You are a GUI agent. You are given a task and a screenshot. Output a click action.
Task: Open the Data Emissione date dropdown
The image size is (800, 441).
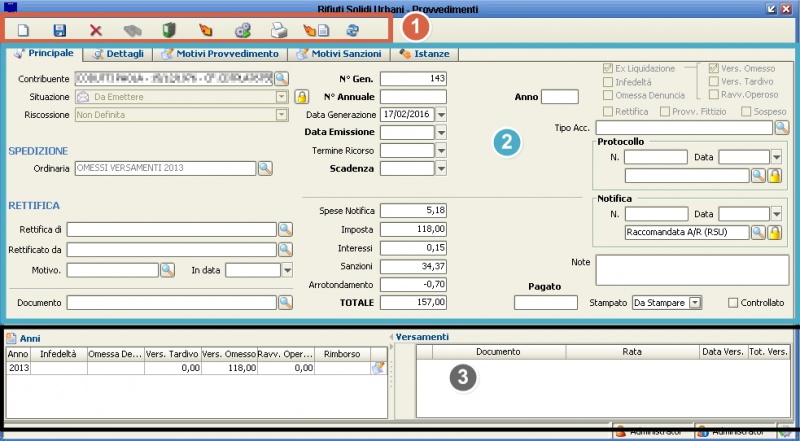point(441,132)
